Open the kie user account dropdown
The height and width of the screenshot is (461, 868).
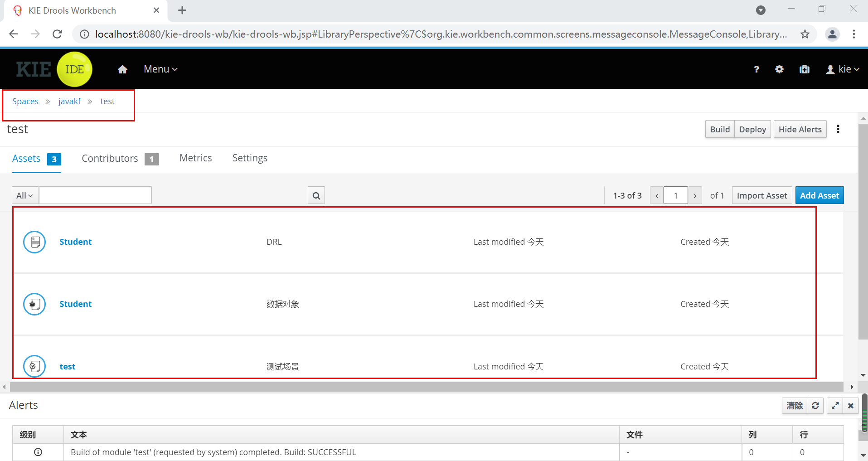(842, 69)
